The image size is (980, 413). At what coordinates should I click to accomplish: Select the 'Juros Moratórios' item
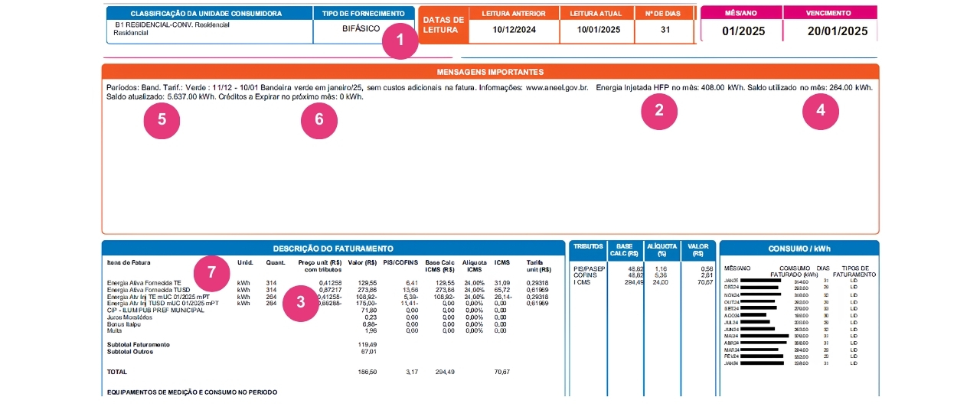pyautogui.click(x=129, y=317)
